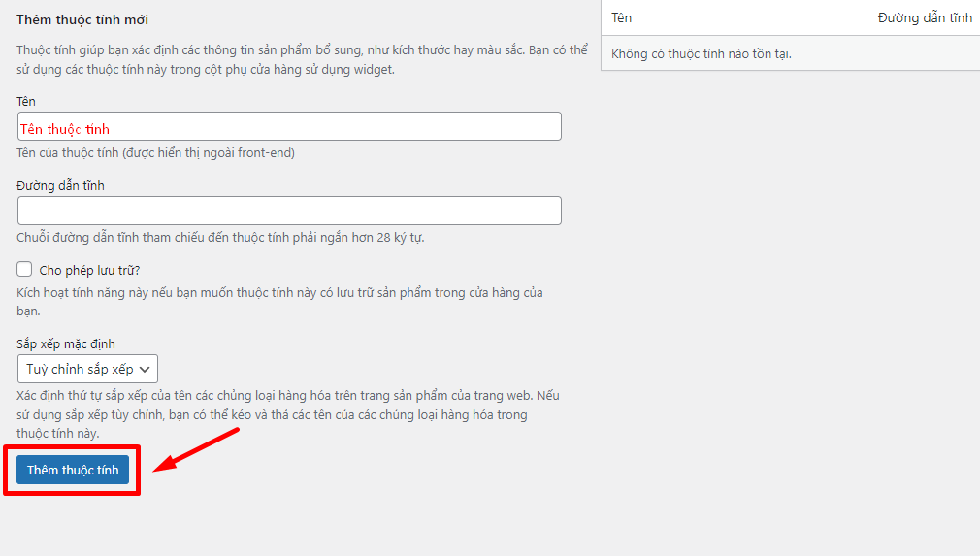Click the "Kích hoạt tính năng này" description text
The image size is (980, 556).
[x=279, y=301]
